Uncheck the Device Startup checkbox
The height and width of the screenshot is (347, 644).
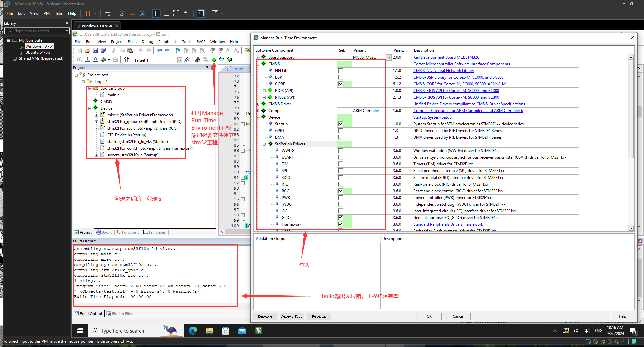tap(340, 124)
